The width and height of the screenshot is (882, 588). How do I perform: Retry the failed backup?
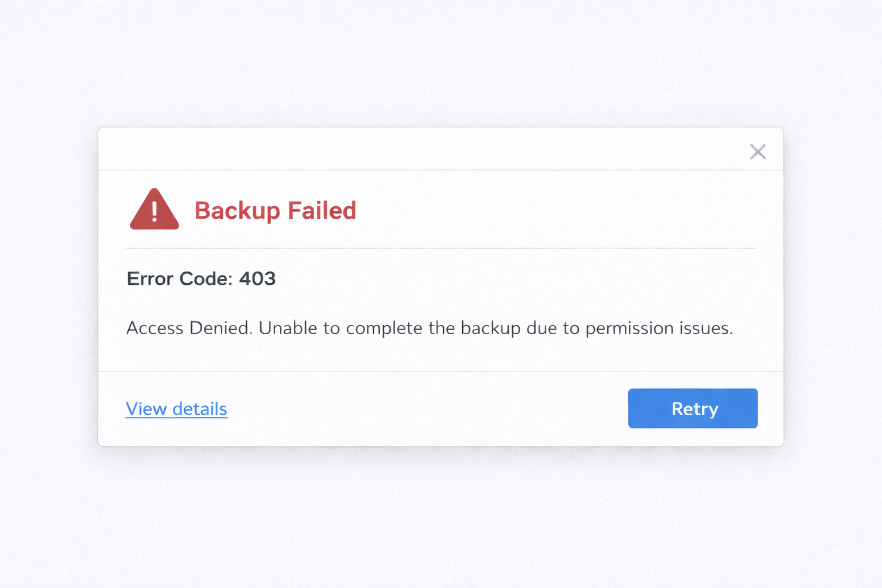click(x=693, y=408)
